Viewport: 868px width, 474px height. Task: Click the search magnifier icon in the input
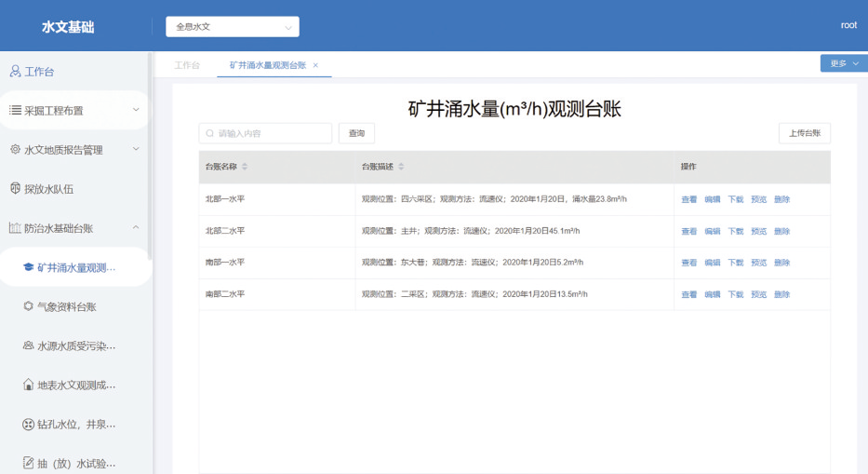click(x=210, y=133)
